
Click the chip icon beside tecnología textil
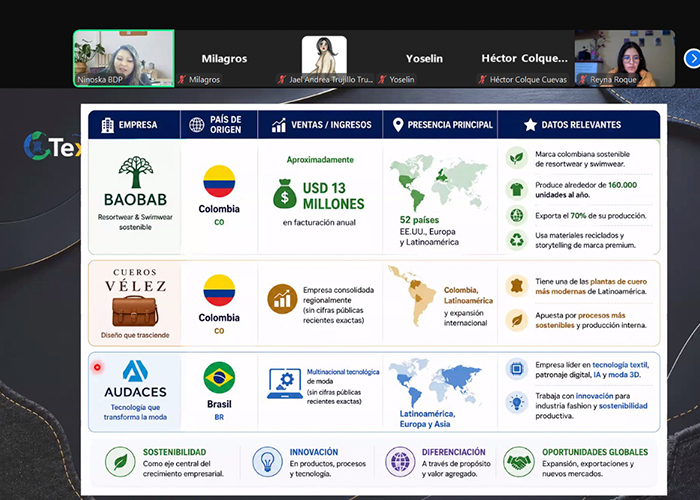click(517, 369)
